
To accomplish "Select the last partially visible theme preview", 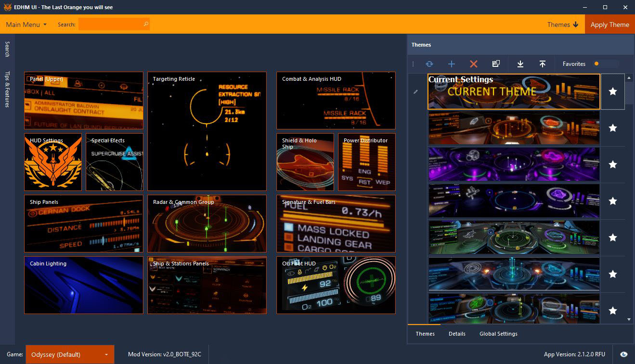I will pos(514,308).
